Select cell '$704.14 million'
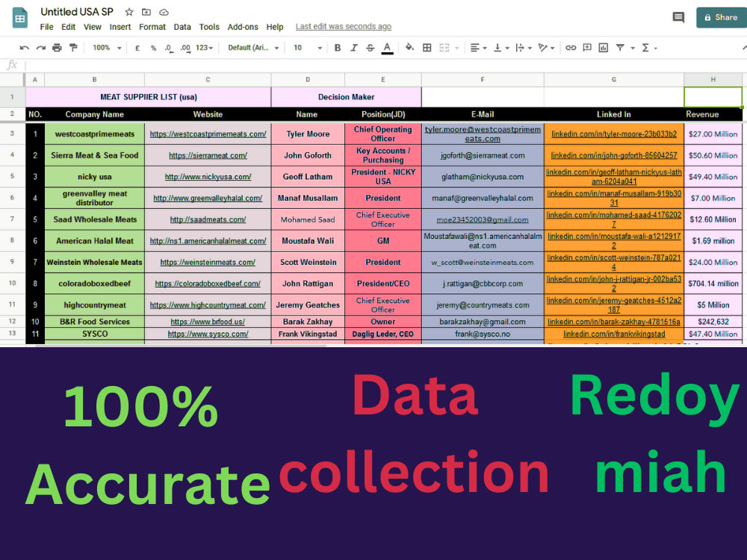 (x=713, y=283)
